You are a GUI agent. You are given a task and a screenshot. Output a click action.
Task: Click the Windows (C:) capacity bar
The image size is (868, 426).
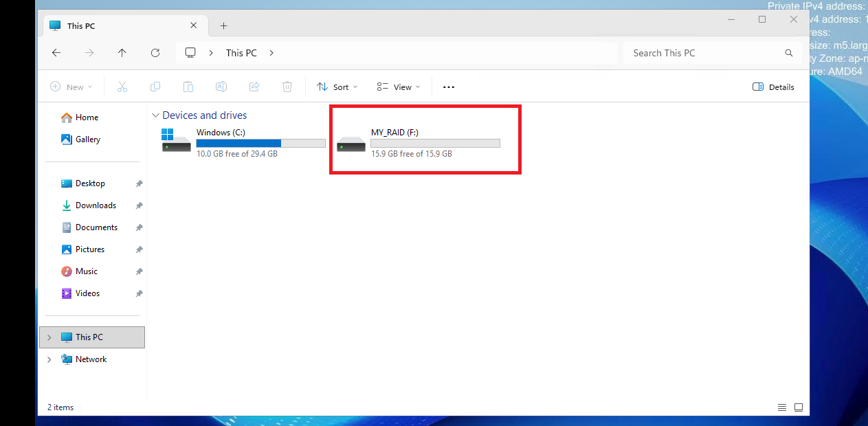tap(260, 143)
